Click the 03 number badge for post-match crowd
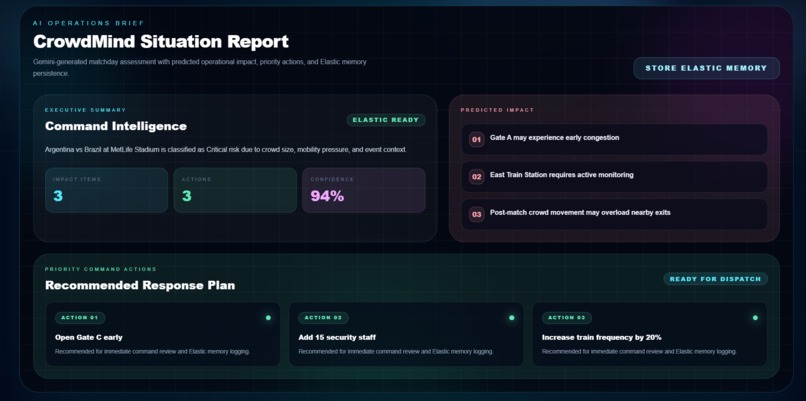 coord(477,214)
